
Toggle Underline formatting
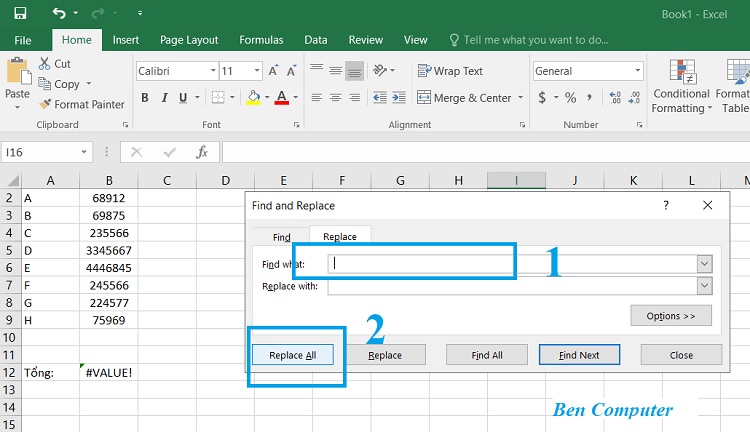point(183,98)
